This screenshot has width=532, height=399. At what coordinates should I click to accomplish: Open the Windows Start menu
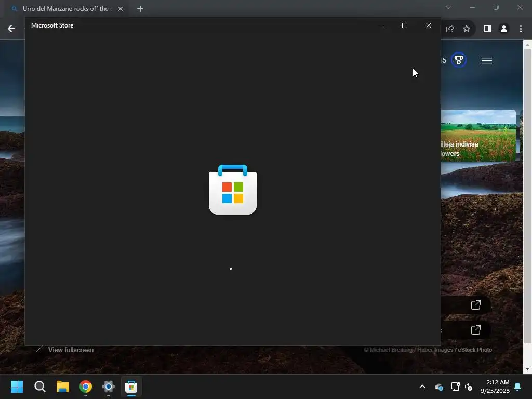tap(17, 387)
